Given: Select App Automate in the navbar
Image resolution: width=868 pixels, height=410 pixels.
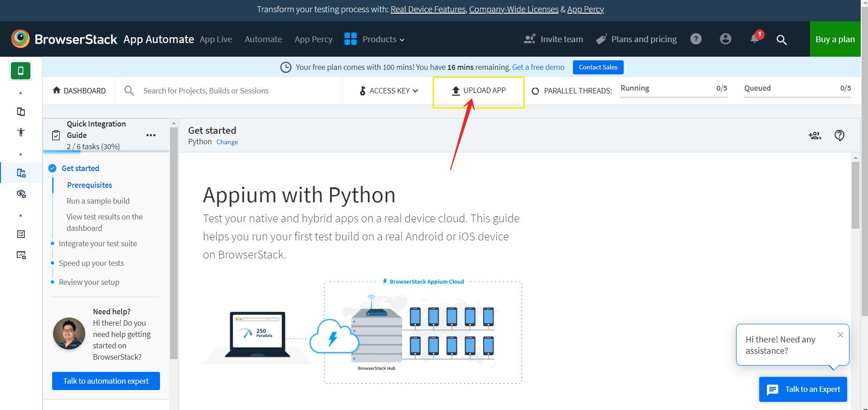Looking at the screenshot, I should 159,39.
